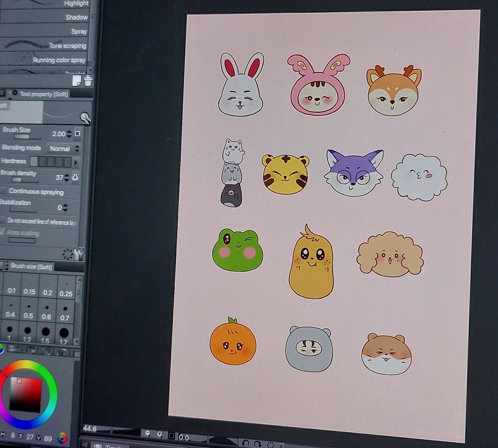498x448 pixels.
Task: Click the rotate left icon
Action: point(245,443)
